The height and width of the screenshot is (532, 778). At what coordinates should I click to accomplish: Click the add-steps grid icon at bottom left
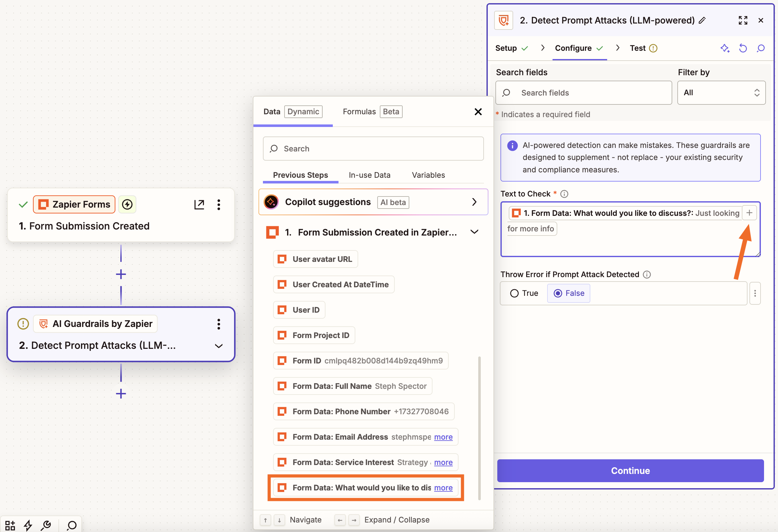(x=10, y=525)
